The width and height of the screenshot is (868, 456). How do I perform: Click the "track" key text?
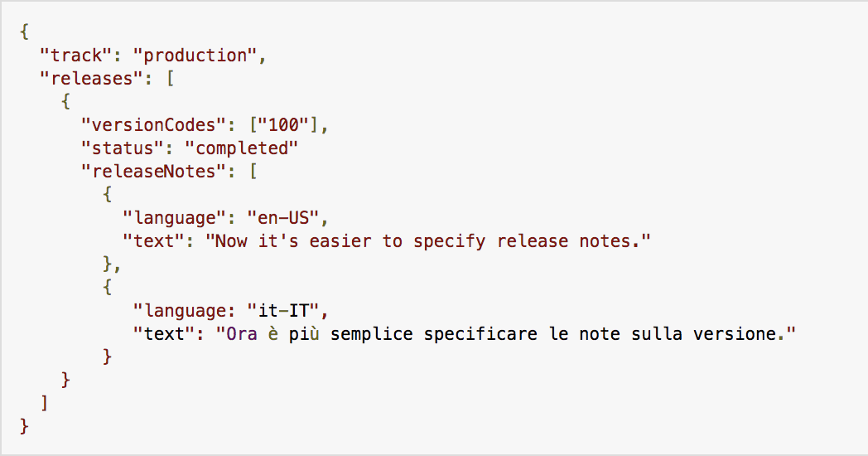click(76, 56)
